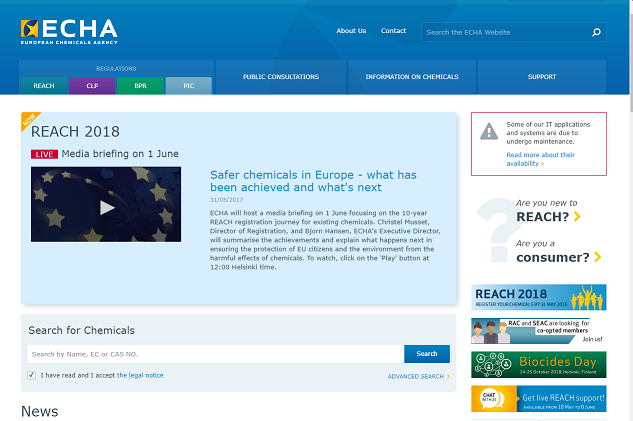
Task: Open the legal notice link
Action: tap(140, 375)
